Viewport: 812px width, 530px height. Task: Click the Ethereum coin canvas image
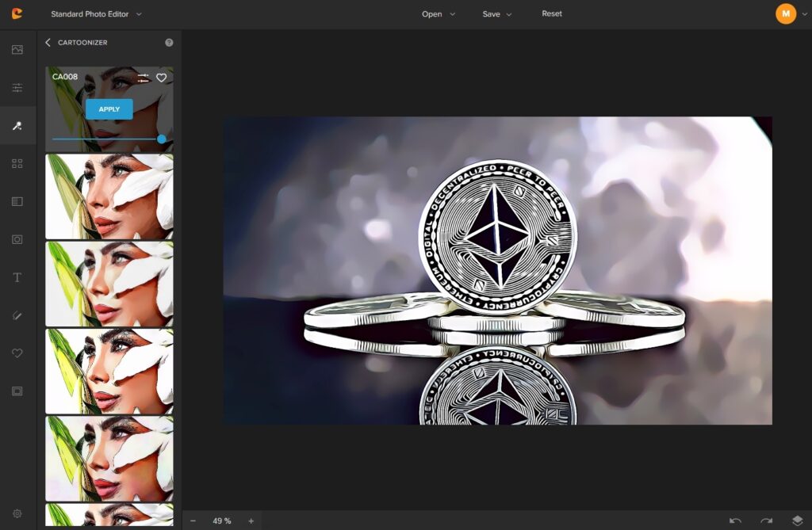498,271
